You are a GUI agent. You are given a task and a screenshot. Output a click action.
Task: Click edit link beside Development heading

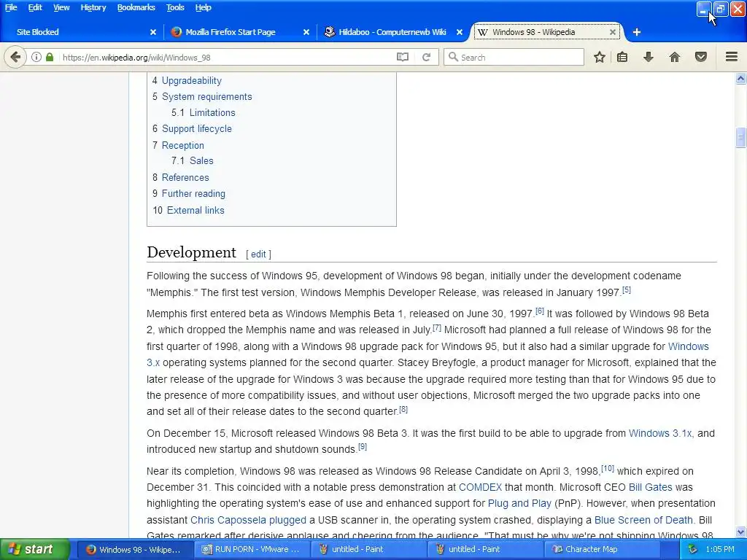coord(258,254)
